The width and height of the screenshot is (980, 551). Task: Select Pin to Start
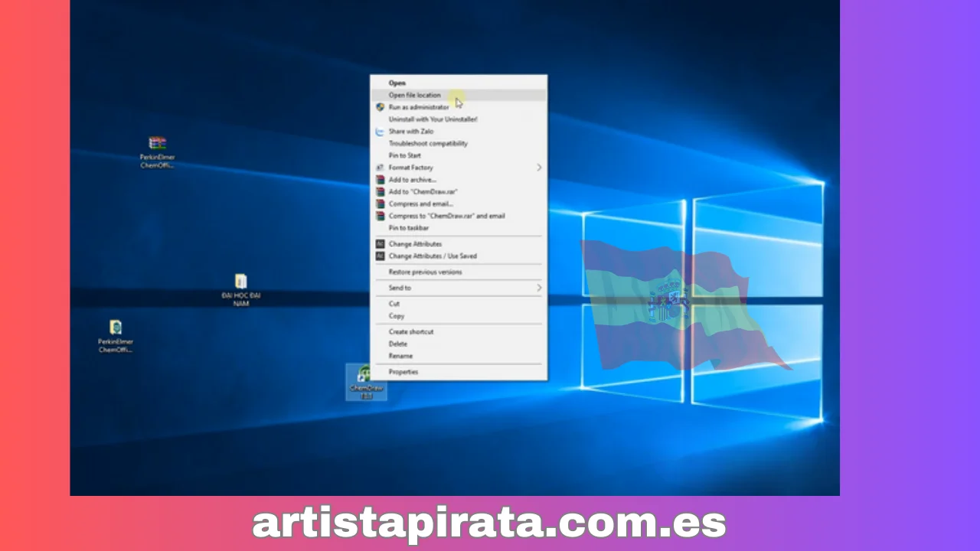pos(458,155)
